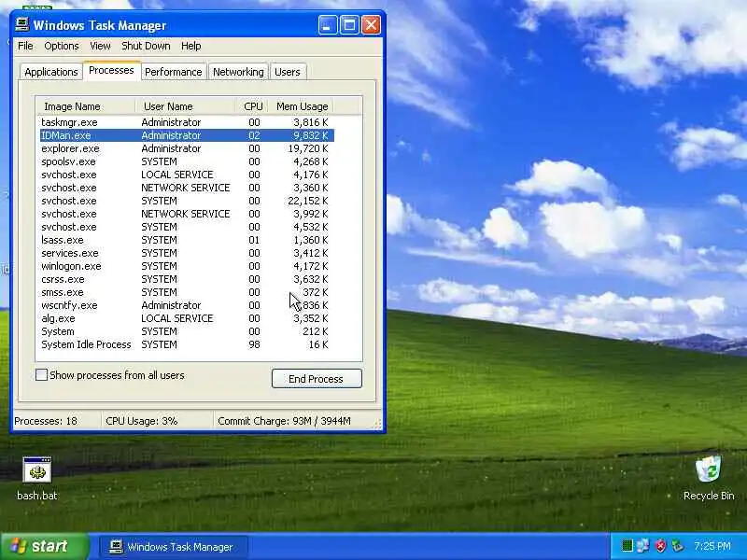Switch to the Applications tab

[x=51, y=72]
